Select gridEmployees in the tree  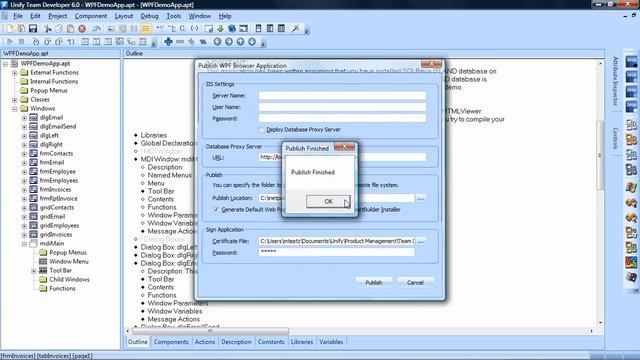(60, 226)
